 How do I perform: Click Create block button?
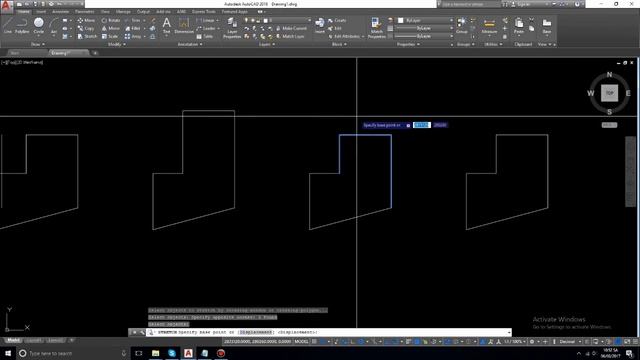337,20
